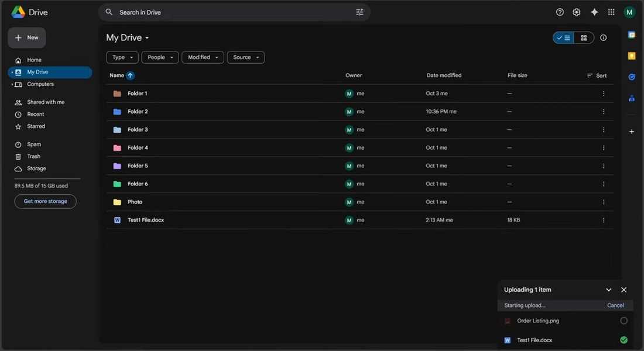This screenshot has height=351, width=644.
Task: Open more actions for Folder 4
Action: 604,148
